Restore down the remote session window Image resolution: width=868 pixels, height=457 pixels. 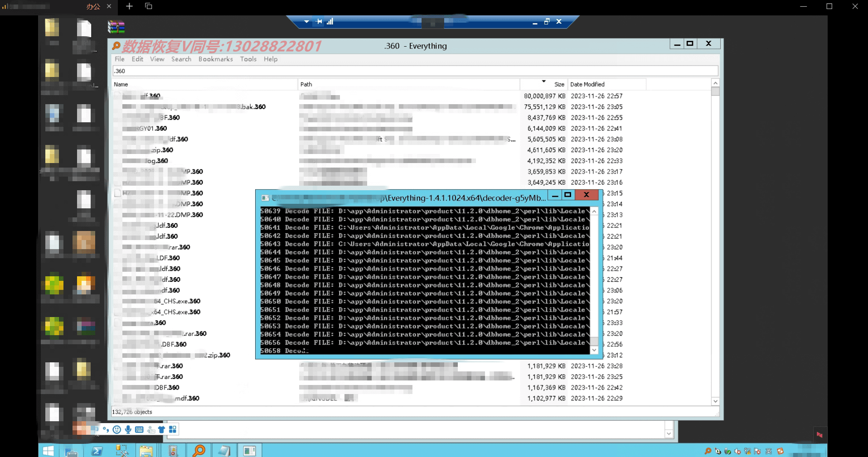(547, 21)
